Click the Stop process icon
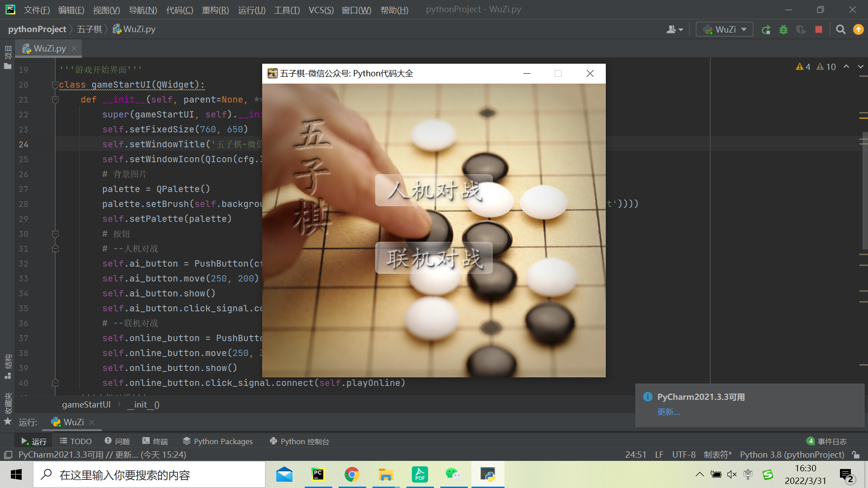This screenshot has height=488, width=868. pos(820,29)
